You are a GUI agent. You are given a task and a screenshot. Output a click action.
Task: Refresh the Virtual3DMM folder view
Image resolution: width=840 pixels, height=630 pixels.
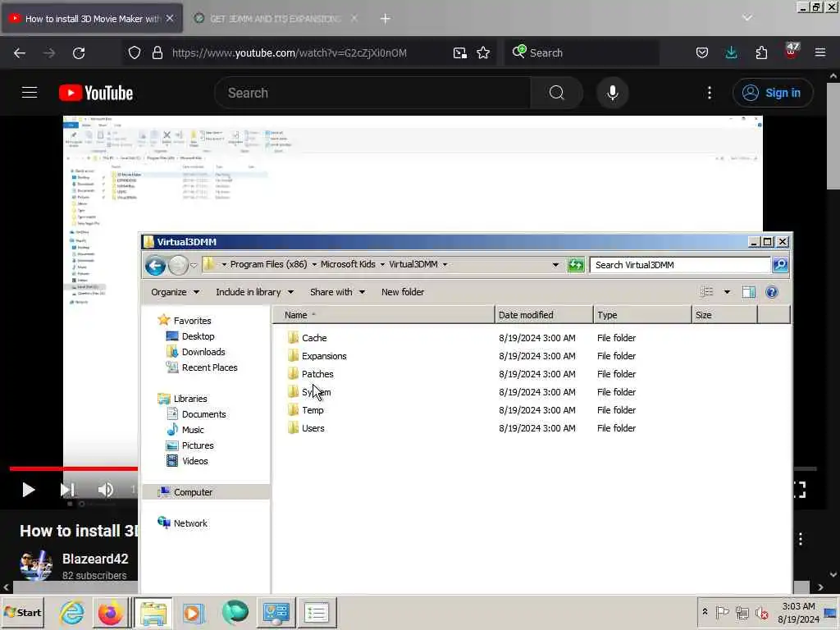pyautogui.click(x=576, y=265)
